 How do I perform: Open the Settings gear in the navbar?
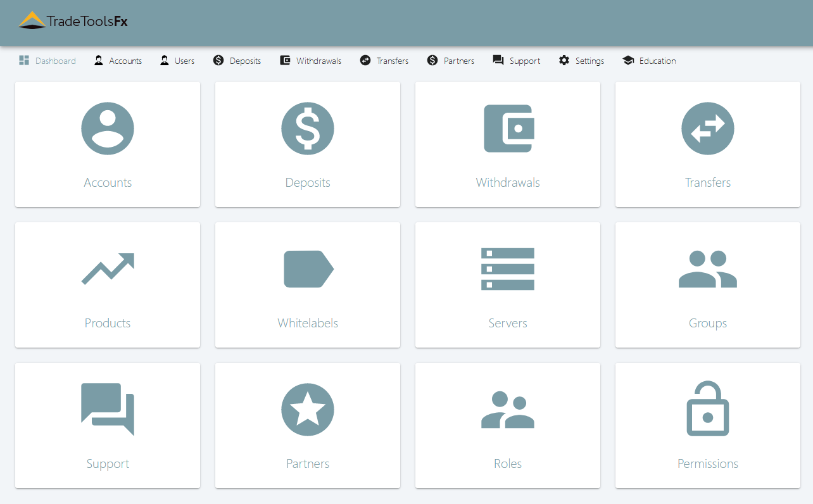tap(581, 60)
